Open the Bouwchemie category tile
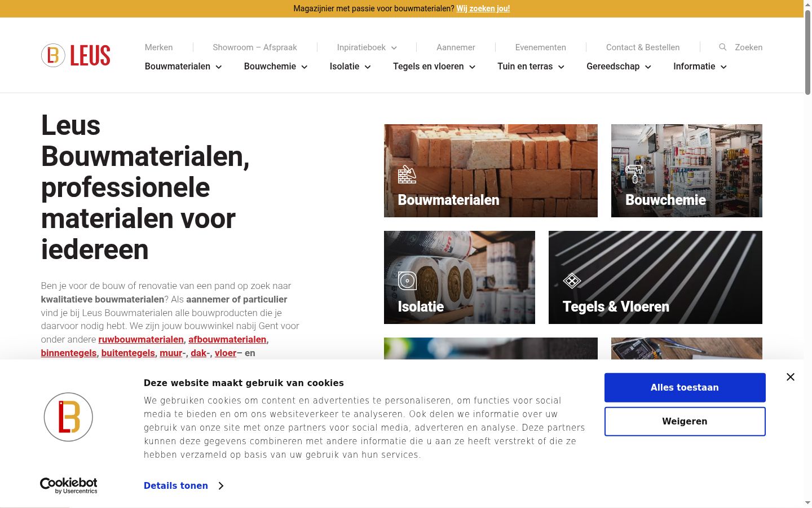812x508 pixels. pos(687,170)
